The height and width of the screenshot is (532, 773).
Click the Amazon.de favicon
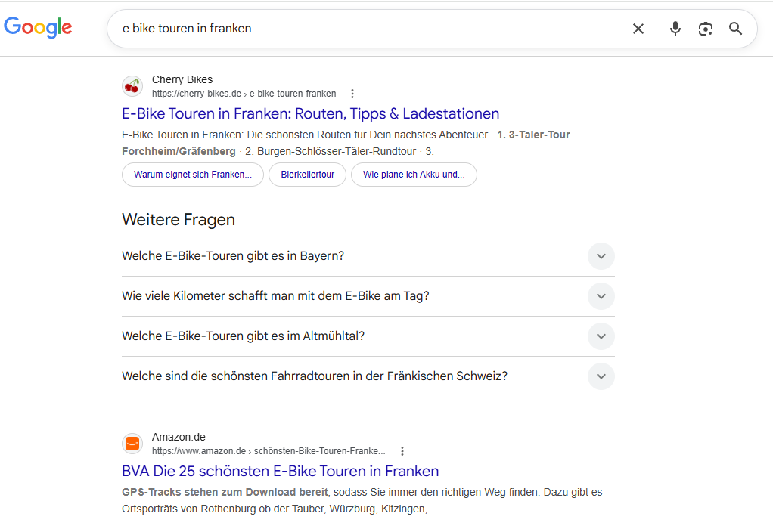pyautogui.click(x=132, y=444)
